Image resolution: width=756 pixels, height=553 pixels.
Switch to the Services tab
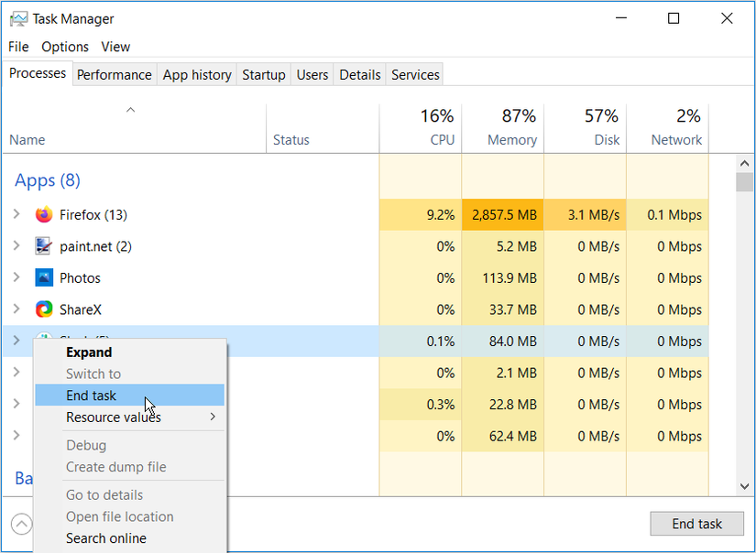[x=415, y=75]
